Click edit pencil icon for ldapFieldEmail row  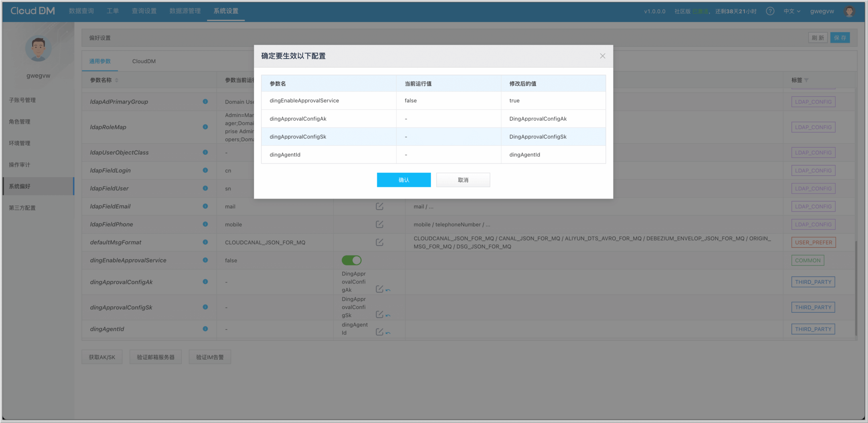(x=379, y=206)
